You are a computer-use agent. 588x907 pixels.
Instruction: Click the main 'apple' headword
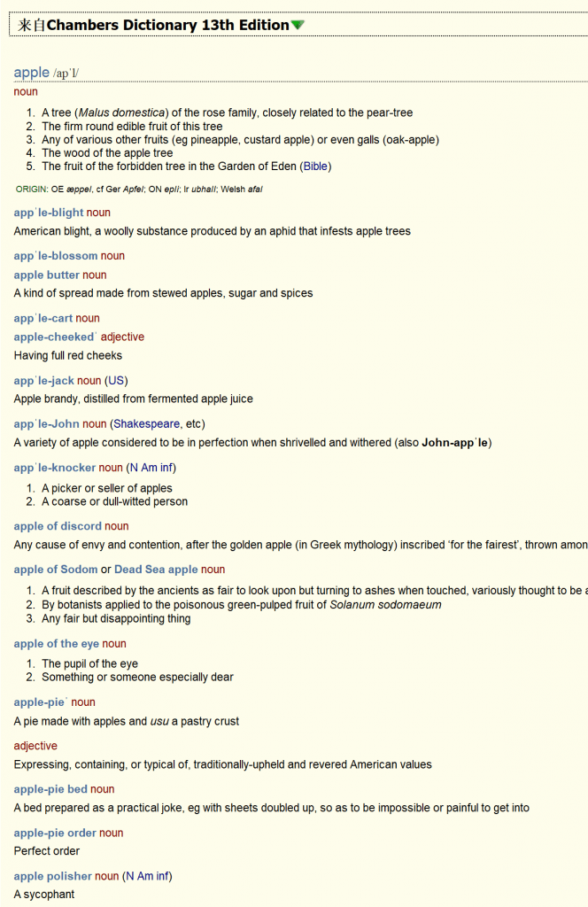32,73
